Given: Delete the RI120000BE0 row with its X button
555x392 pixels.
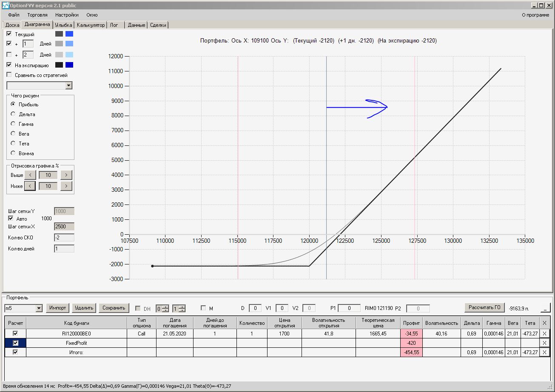Looking at the screenshot, I should (x=544, y=334).
